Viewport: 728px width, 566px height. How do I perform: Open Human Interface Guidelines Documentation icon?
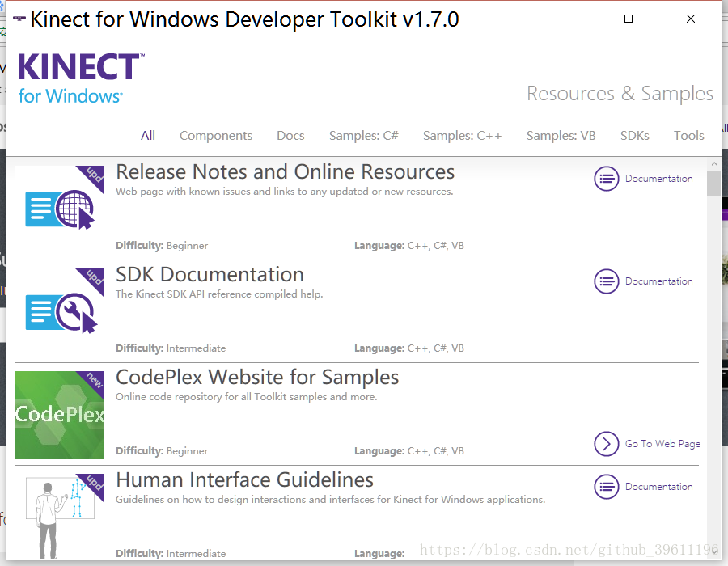click(607, 487)
